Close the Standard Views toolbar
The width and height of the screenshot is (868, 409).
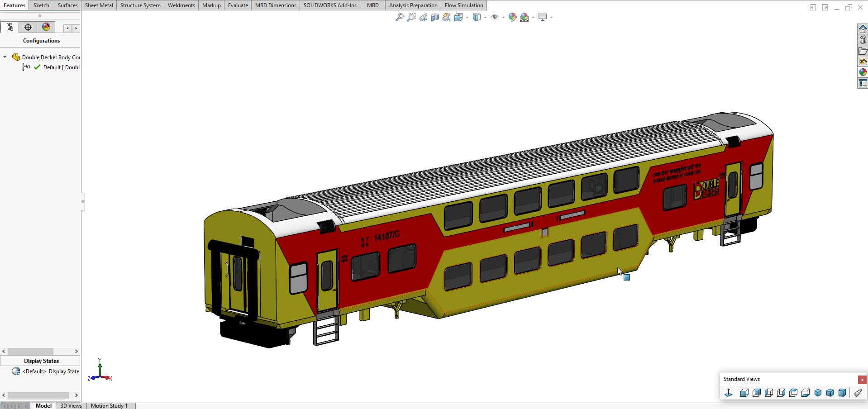862,380
